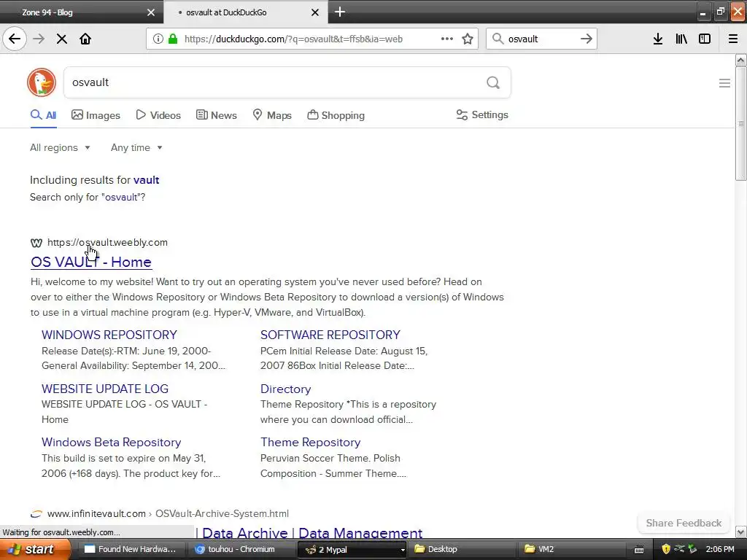Click the toolbar search field
747x560 pixels.
tap(541, 39)
